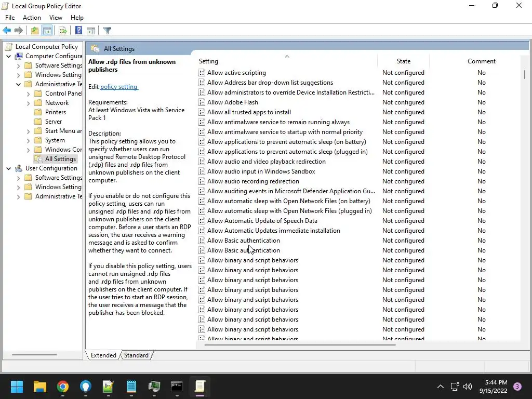This screenshot has width=532, height=399.
Task: Expand Windows Settings under User Configuration
Action: 18,187
